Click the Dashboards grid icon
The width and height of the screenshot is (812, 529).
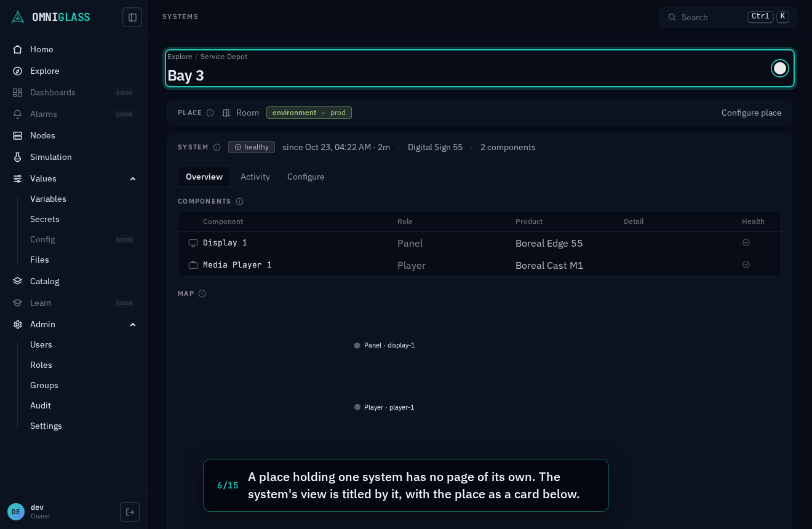[18, 92]
